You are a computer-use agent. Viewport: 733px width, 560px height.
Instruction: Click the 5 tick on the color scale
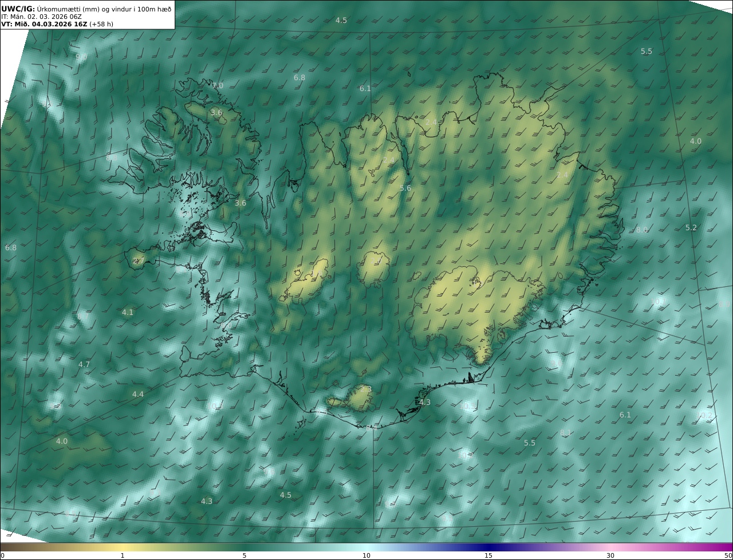pyautogui.click(x=245, y=555)
